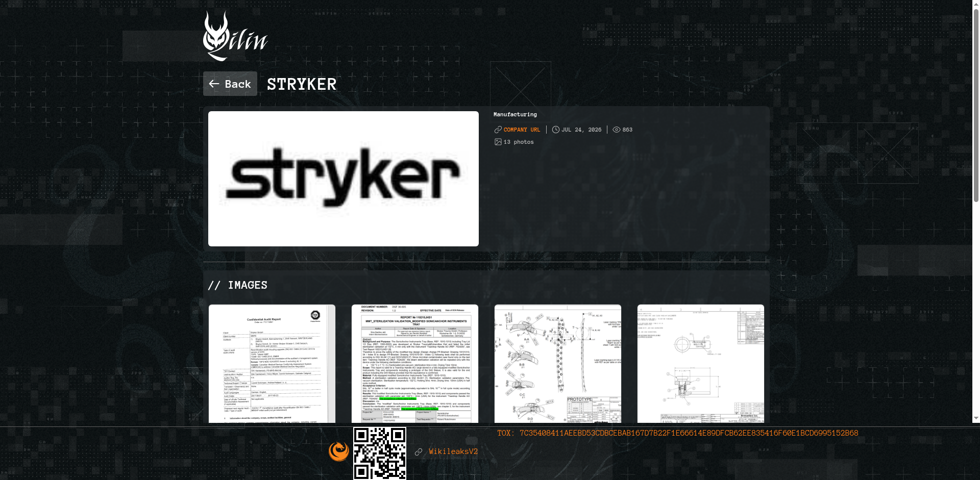Viewport: 980px width, 480px height.
Task: Click the QR code in the footer
Action: [x=380, y=453]
